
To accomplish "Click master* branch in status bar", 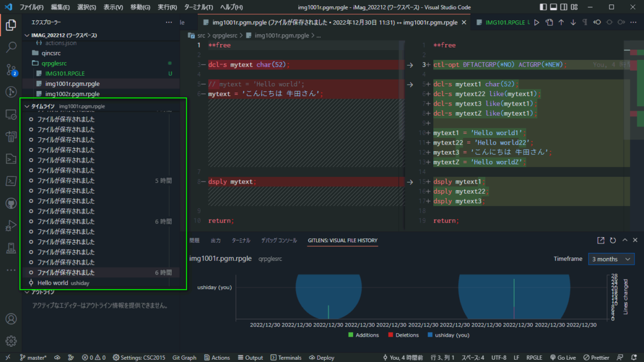I will [32, 357].
